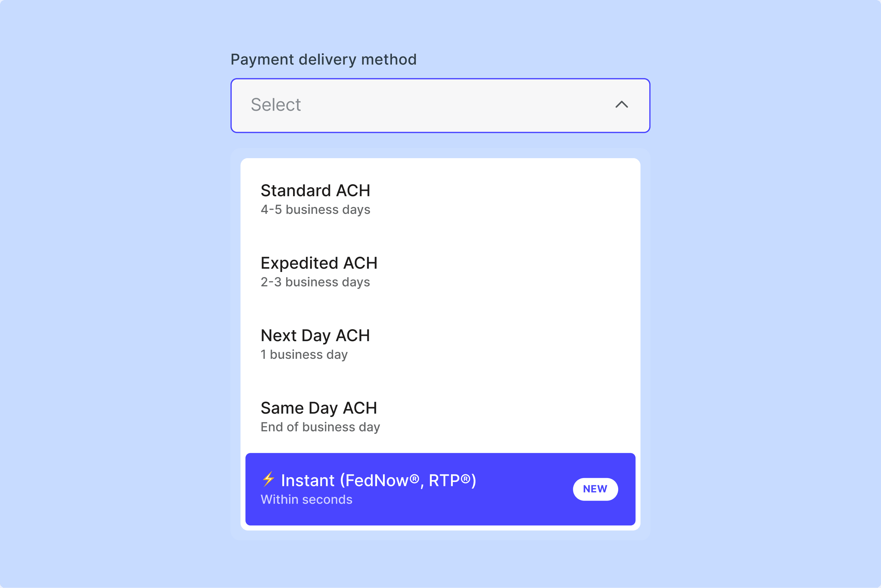Choose the Standard ACH option
This screenshot has width=881, height=588.
[316, 191]
